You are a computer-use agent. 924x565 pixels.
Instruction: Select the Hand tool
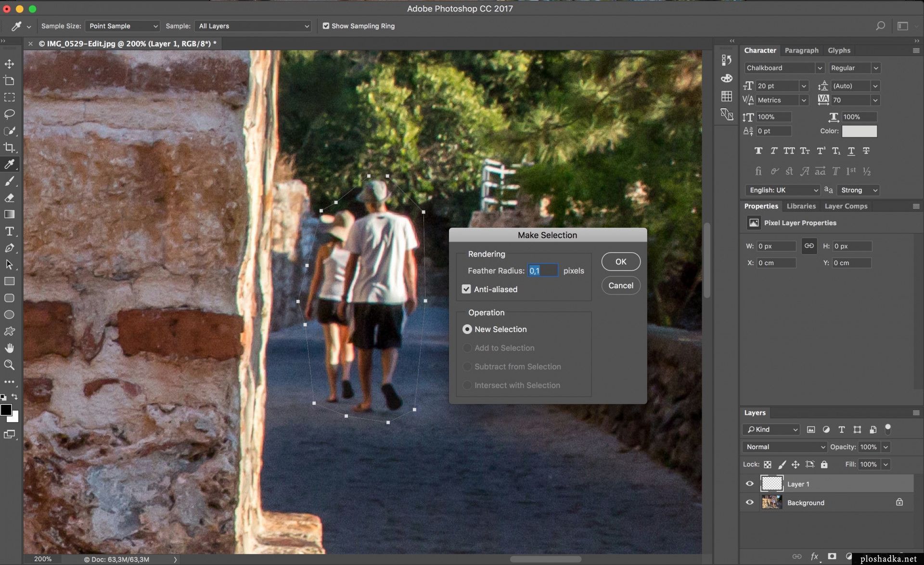click(x=10, y=348)
